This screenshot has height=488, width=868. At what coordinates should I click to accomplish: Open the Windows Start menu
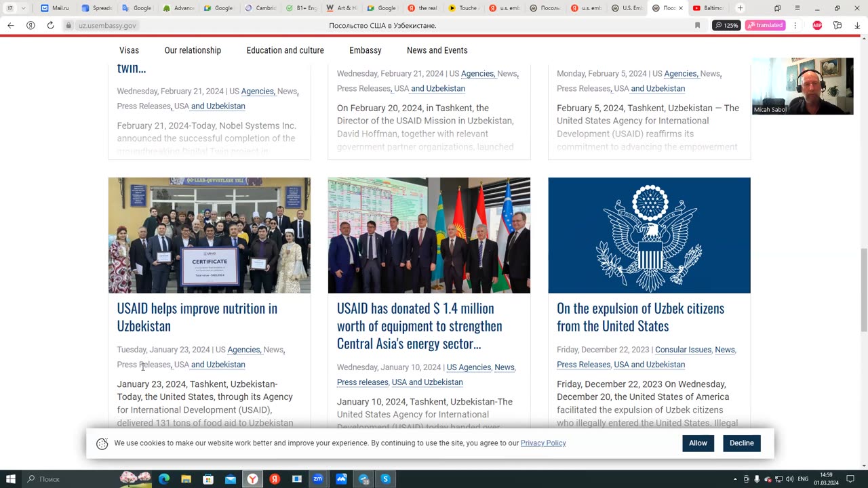click(11, 479)
